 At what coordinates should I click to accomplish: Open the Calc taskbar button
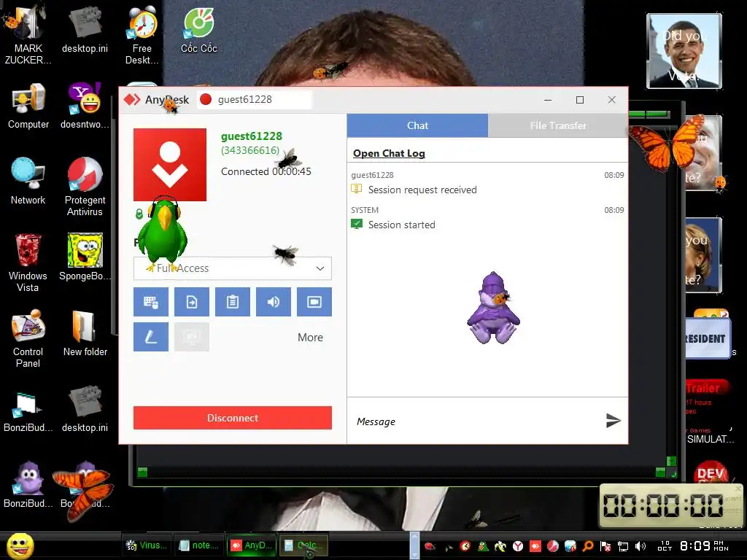click(304, 545)
